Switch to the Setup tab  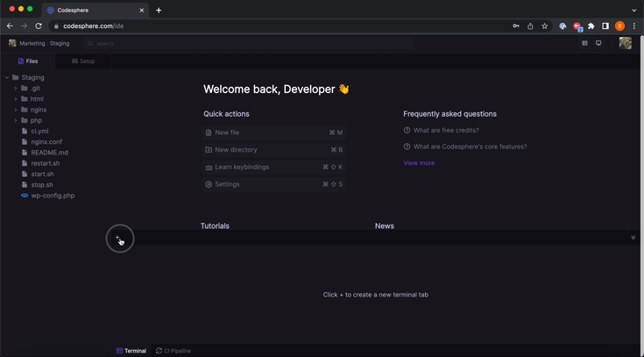point(83,61)
